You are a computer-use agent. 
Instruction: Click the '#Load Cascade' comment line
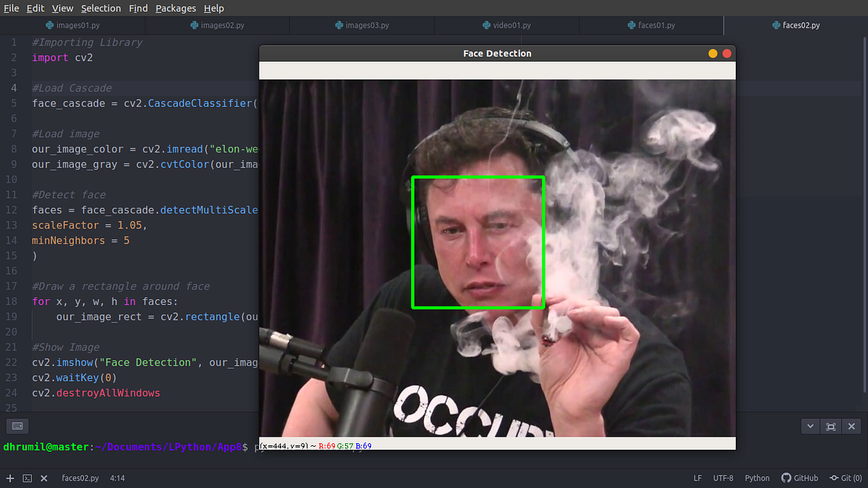tap(72, 87)
